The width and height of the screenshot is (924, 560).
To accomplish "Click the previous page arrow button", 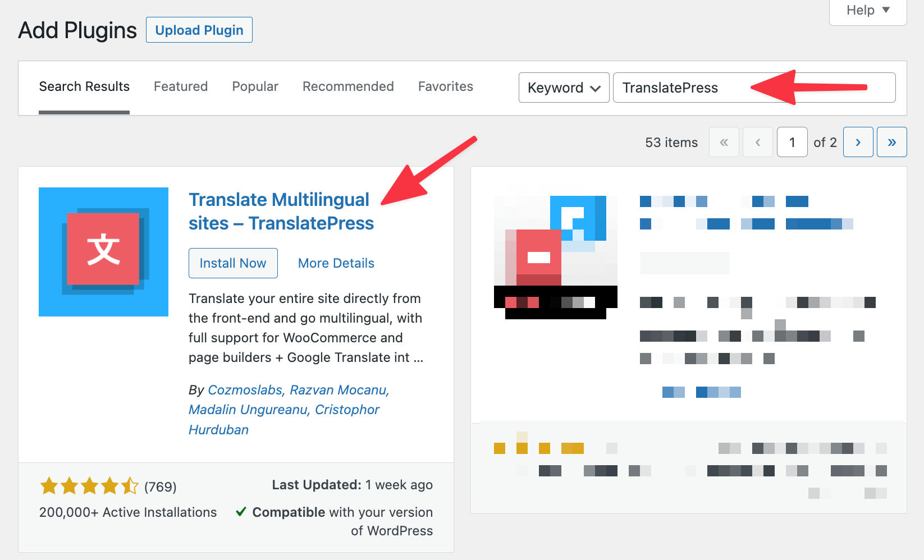I will pos(758,142).
